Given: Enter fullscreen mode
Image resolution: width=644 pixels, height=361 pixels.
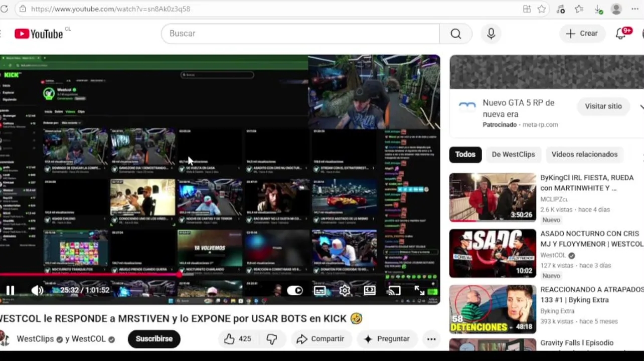Looking at the screenshot, I should click(x=419, y=290).
